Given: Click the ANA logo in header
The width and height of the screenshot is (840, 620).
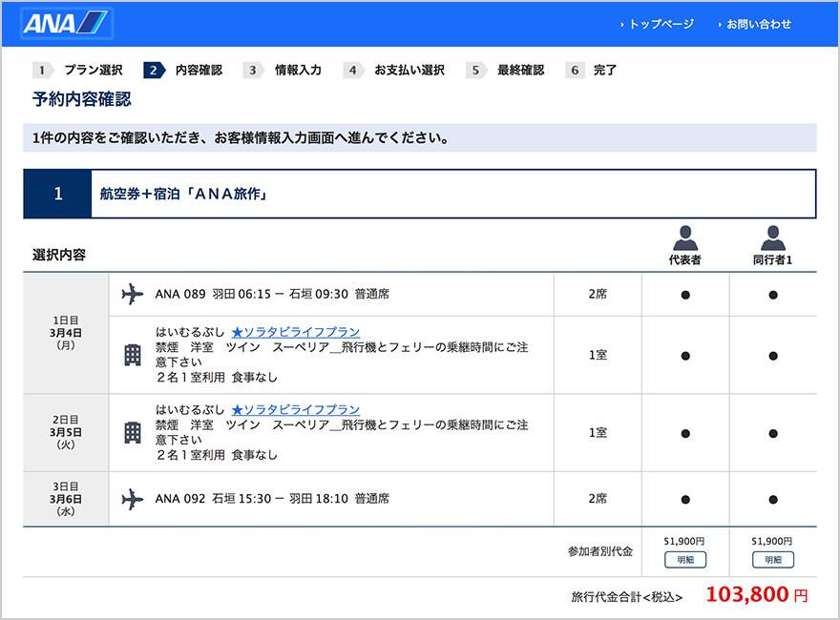Looking at the screenshot, I should [66, 24].
